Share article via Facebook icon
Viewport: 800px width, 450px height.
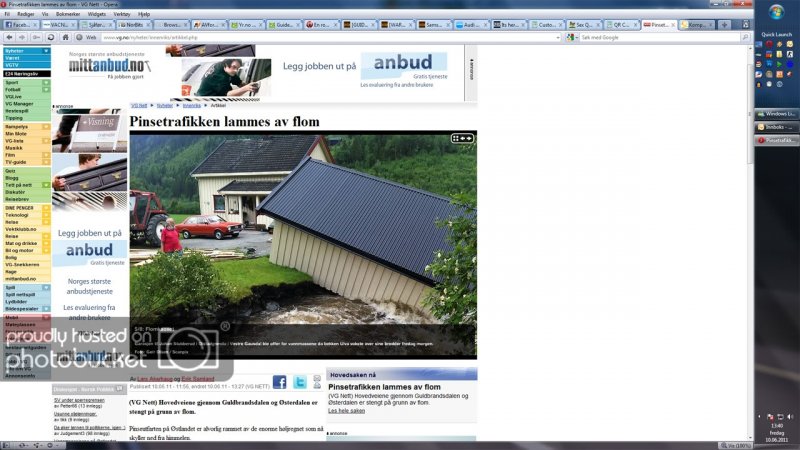coord(279,382)
